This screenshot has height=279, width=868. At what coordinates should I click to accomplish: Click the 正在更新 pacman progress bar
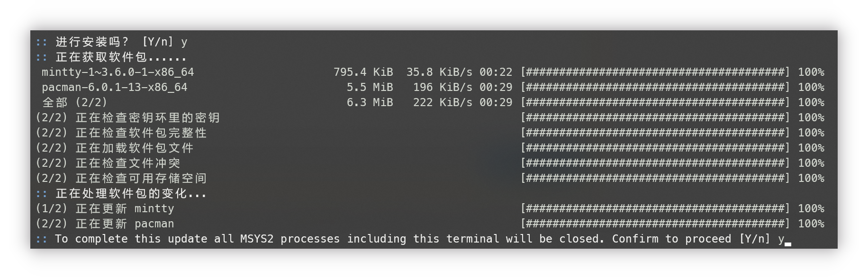click(655, 224)
